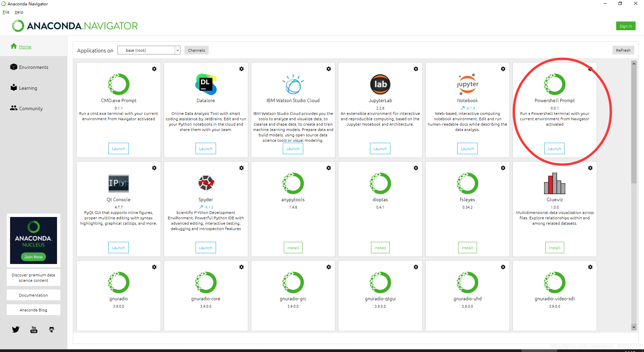
Task: Open settings gear on CMD.exe Prompt card
Action: point(154,69)
